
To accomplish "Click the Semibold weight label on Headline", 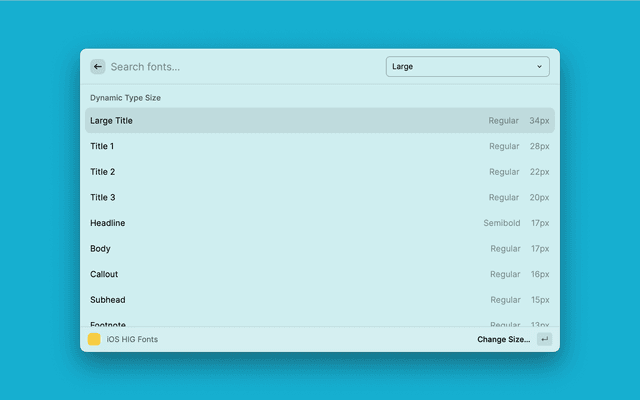I will (501, 223).
